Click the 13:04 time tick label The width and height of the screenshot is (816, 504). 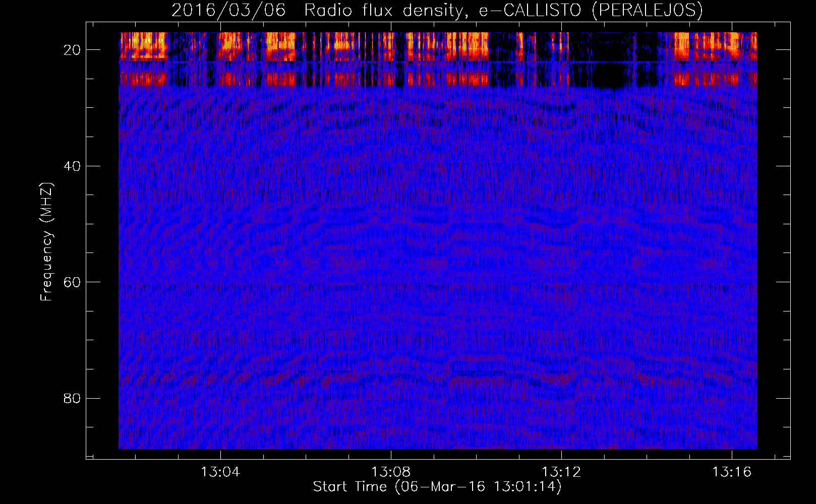pos(220,472)
